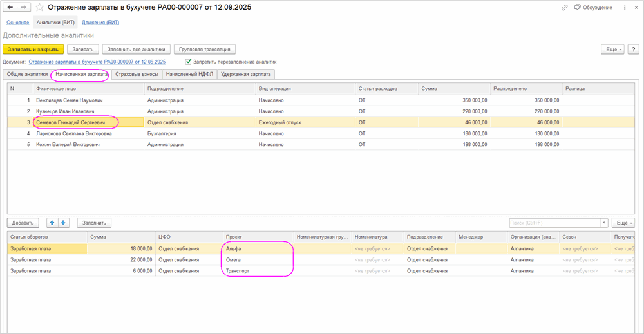Add document to favorites with star

point(39,8)
